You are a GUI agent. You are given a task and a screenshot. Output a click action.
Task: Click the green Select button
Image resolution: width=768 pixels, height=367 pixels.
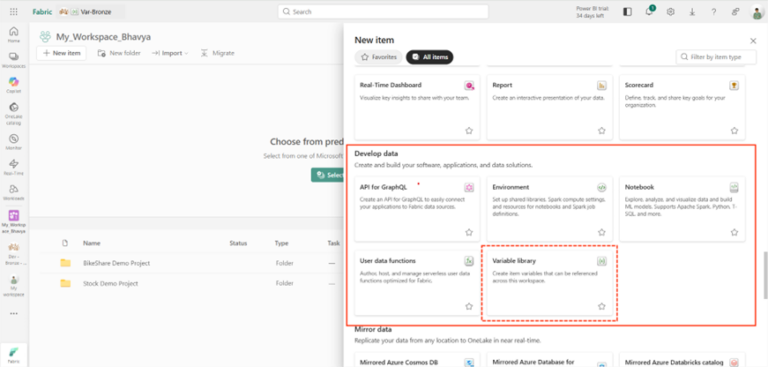click(x=327, y=175)
